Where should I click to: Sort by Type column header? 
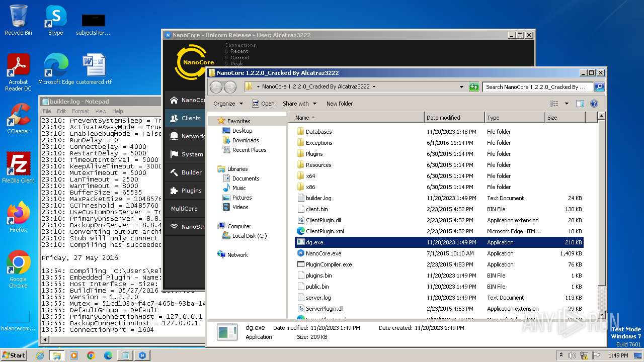515,118
